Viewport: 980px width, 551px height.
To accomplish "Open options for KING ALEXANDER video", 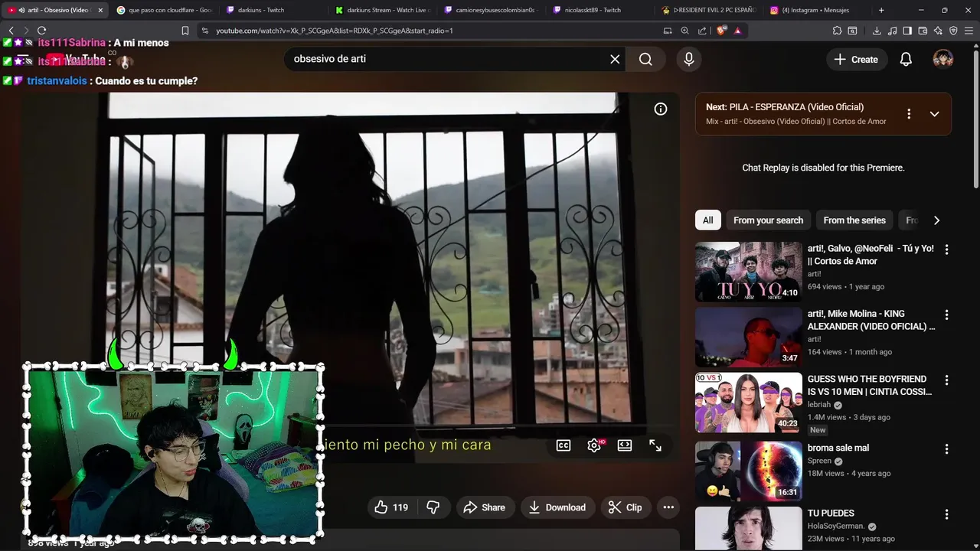I will pos(947,315).
